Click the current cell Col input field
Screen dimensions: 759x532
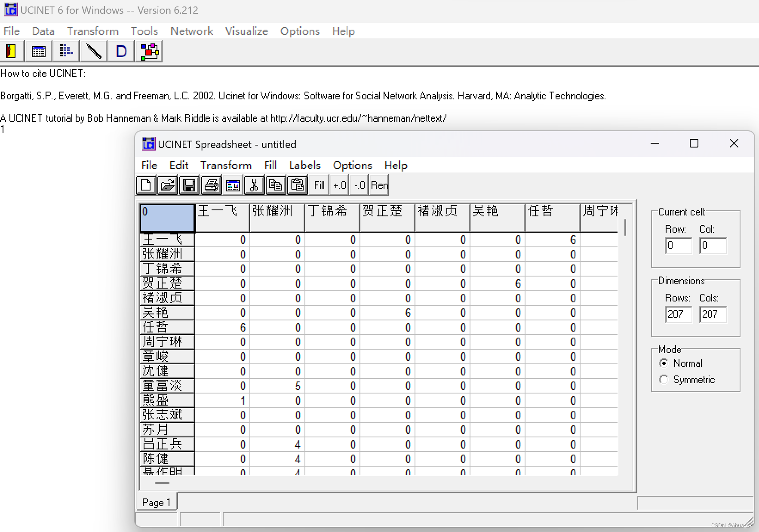click(x=713, y=246)
